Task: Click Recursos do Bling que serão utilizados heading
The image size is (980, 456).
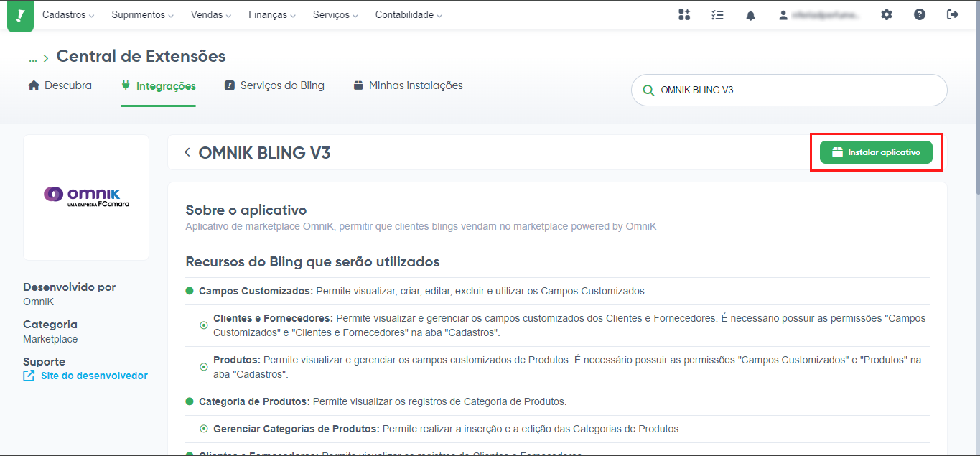Action: pos(312,261)
